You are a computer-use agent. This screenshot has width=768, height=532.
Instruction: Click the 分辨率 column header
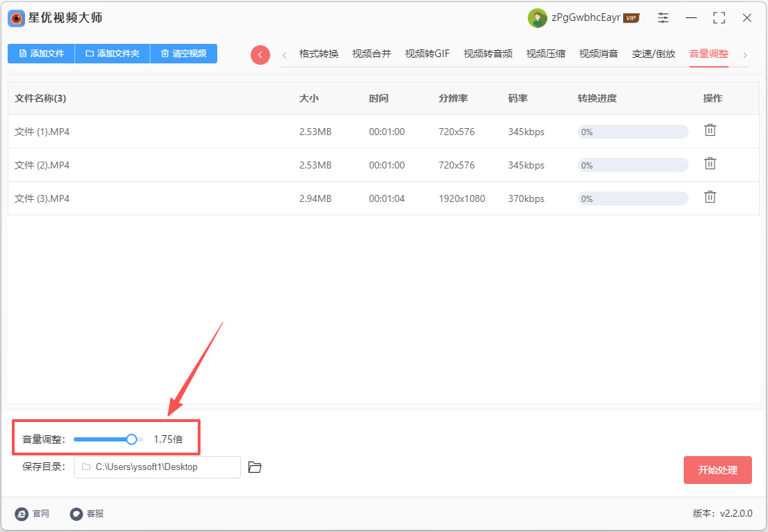(453, 98)
